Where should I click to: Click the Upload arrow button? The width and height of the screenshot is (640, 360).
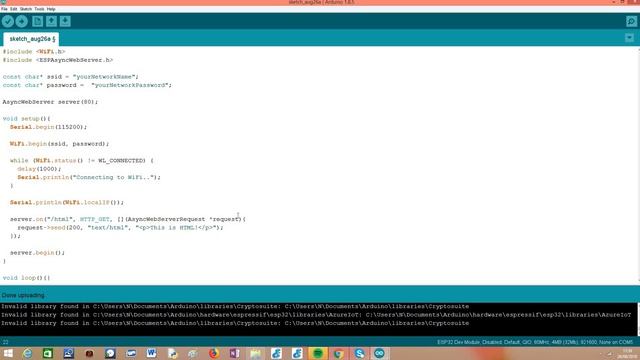tap(22, 21)
